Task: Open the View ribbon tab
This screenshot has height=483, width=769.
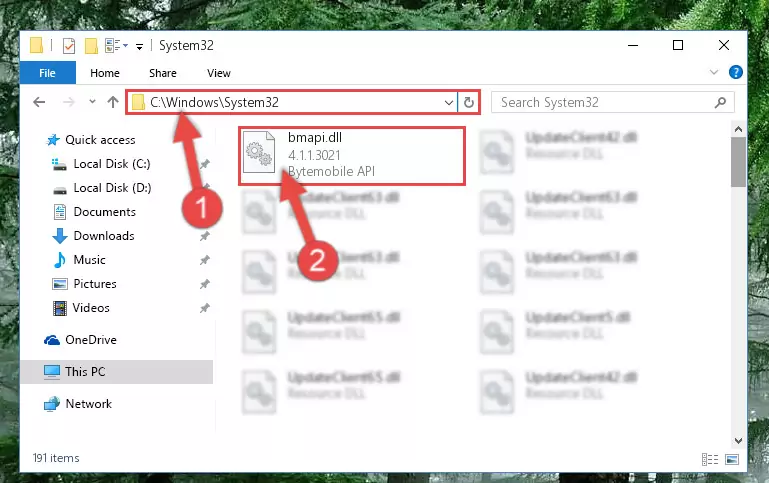Action: pos(219,73)
